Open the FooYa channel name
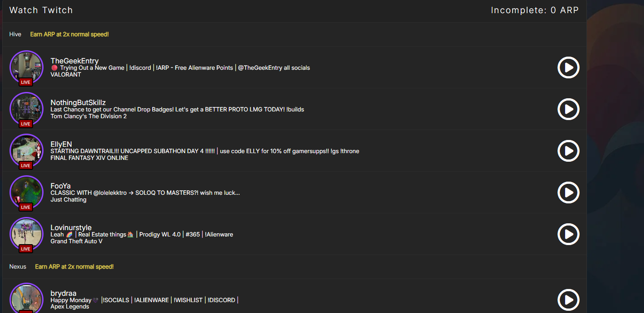The width and height of the screenshot is (644, 313). coord(60,186)
